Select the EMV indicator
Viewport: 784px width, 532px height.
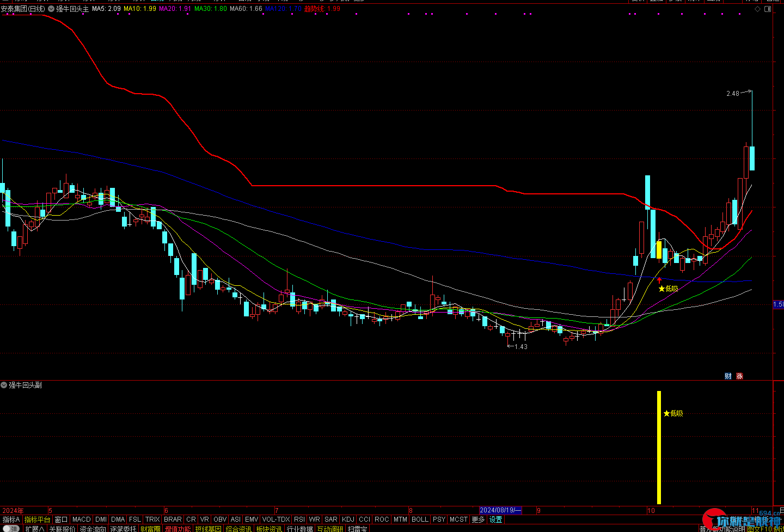(x=252, y=519)
